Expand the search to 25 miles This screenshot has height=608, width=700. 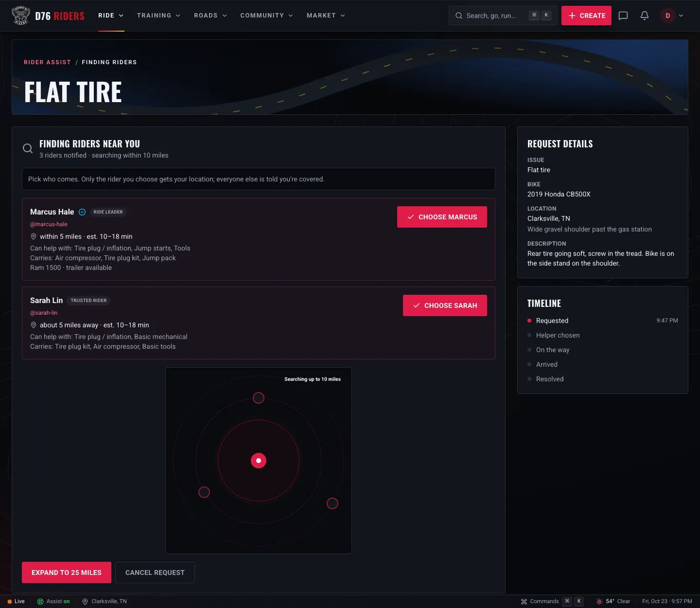click(67, 572)
